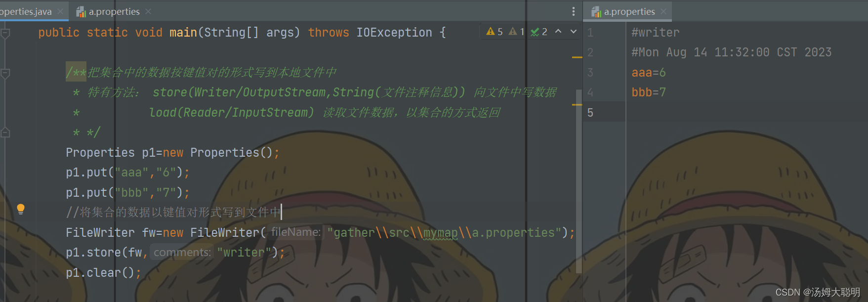
Task: Select line number 3 in properties gutter
Action: click(590, 73)
